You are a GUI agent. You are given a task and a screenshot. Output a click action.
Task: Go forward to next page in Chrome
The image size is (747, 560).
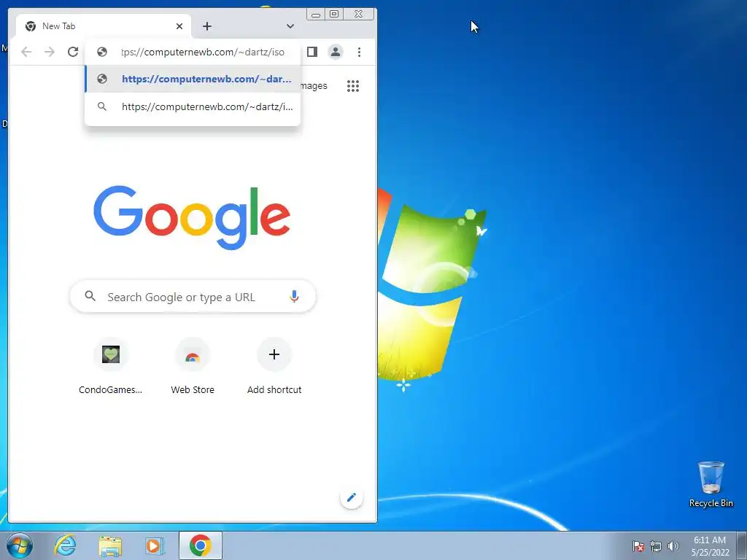[x=50, y=52]
